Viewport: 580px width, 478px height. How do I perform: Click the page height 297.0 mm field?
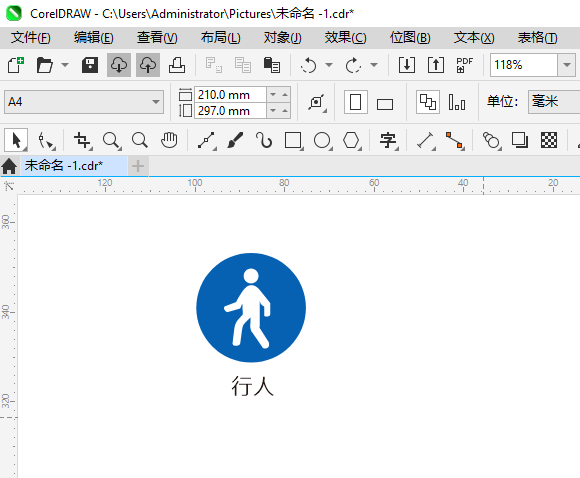(x=230, y=111)
